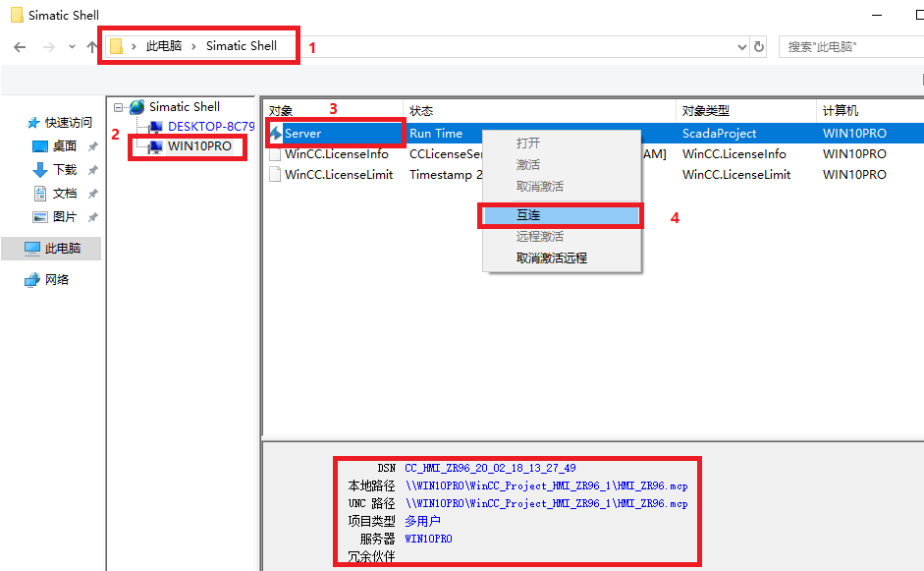Select '此电脑' in the address breadcrumb
924x571 pixels.
click(x=164, y=46)
